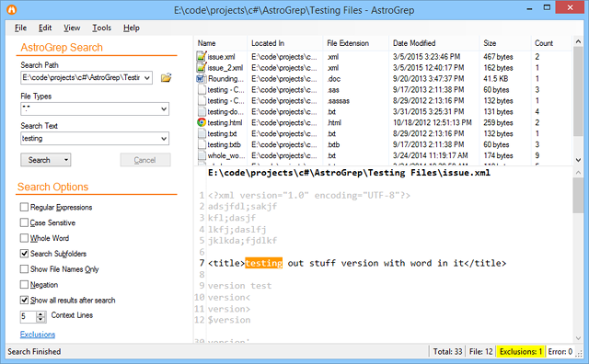Screen dimensions: 589x364
Task: Open the View menu
Action: pyautogui.click(x=72, y=28)
